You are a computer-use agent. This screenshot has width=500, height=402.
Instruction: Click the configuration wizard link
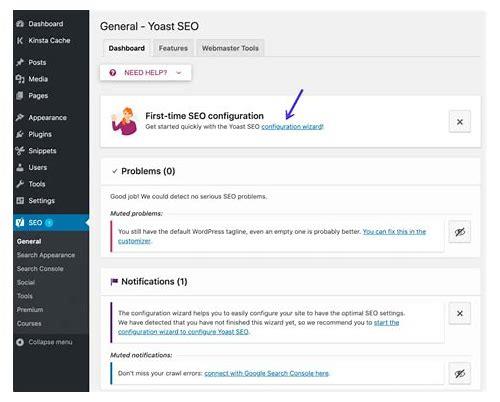[292, 127]
